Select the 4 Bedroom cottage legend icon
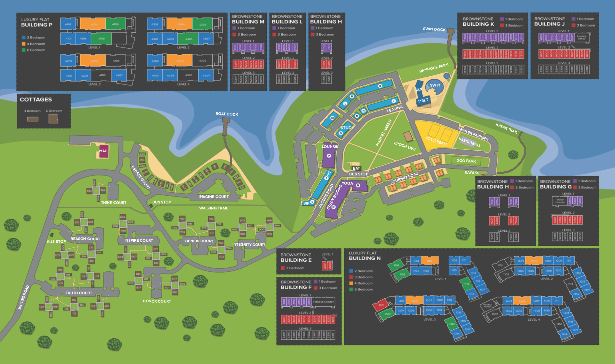Screen dimensions: 615x364 pos(33,119)
